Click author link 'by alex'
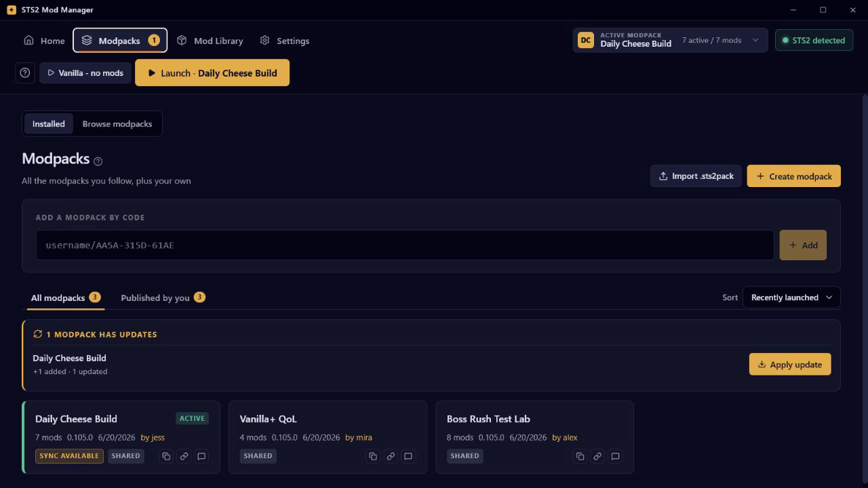This screenshot has height=488, width=868. pos(565,438)
